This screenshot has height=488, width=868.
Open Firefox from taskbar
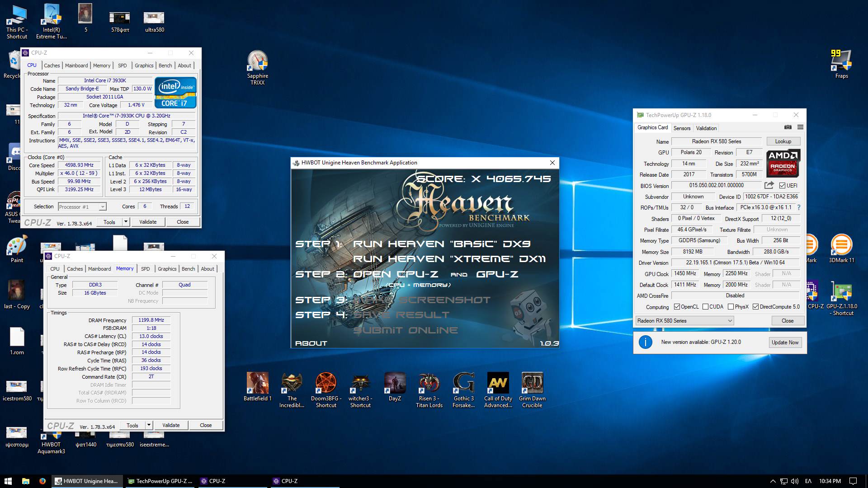(42, 481)
